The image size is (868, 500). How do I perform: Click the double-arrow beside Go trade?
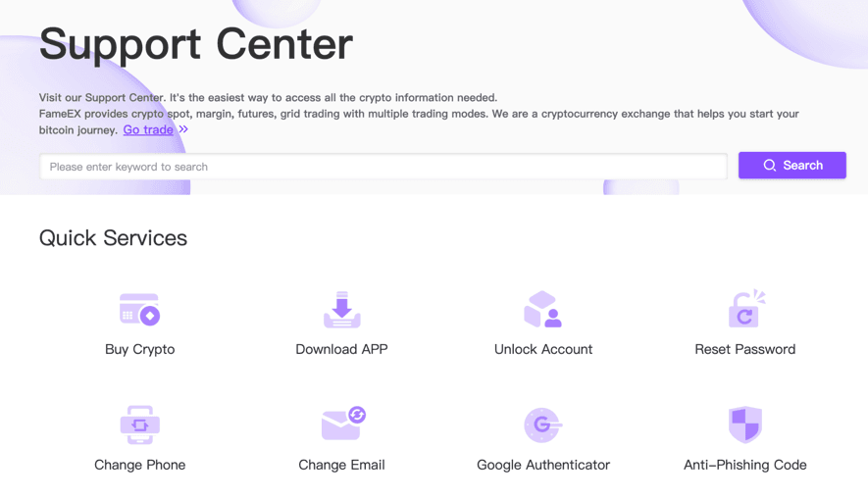click(183, 129)
